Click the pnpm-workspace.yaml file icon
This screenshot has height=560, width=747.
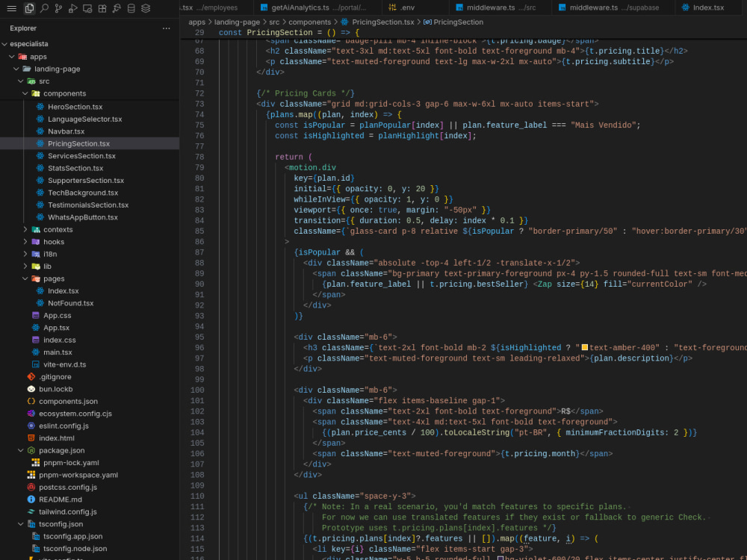(x=31, y=475)
